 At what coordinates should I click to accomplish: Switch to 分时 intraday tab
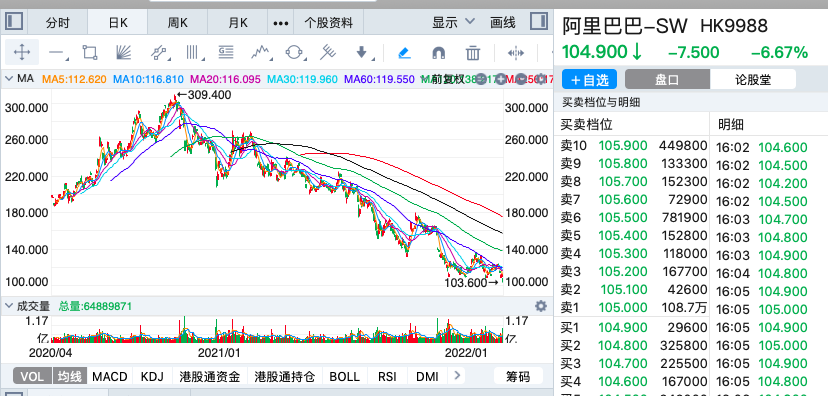click(x=58, y=23)
